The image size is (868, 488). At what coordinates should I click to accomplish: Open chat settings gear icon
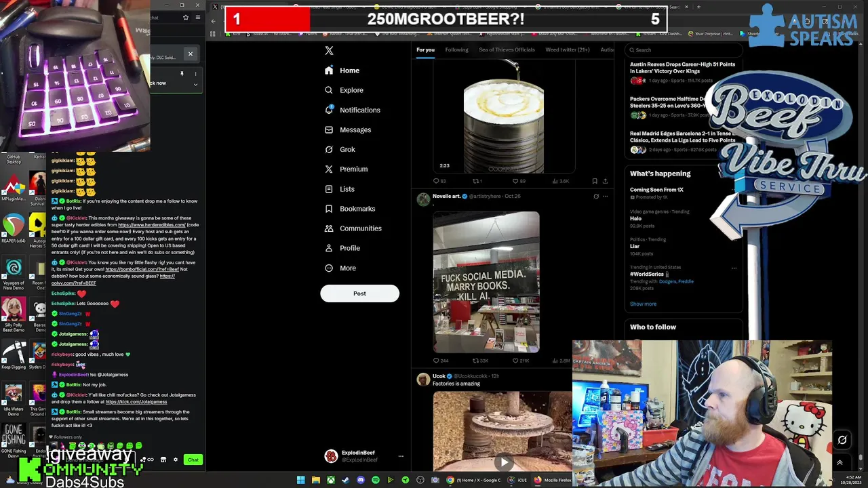coord(175,460)
